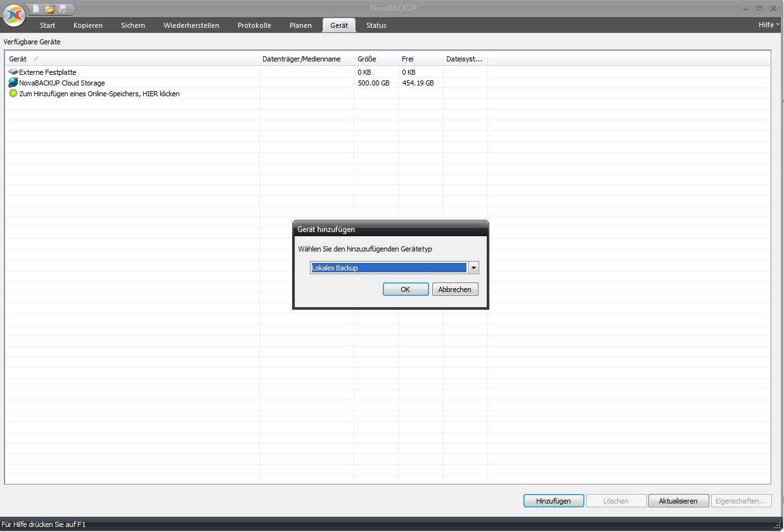Open the Protokolle tab
This screenshot has width=784, height=532.
click(254, 25)
